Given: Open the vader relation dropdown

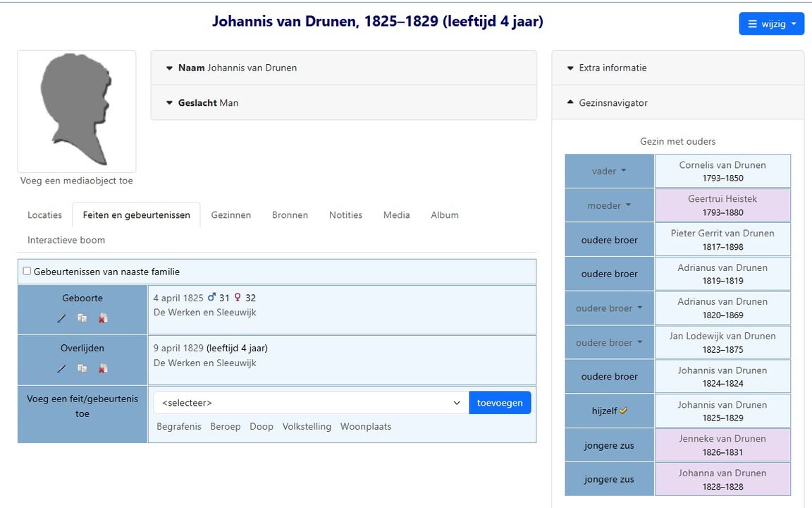Looking at the screenshot, I should point(609,171).
